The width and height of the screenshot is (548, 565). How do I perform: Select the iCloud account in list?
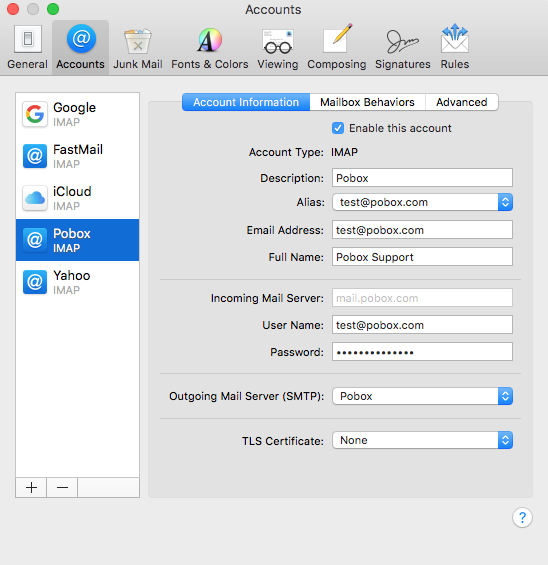(77, 198)
